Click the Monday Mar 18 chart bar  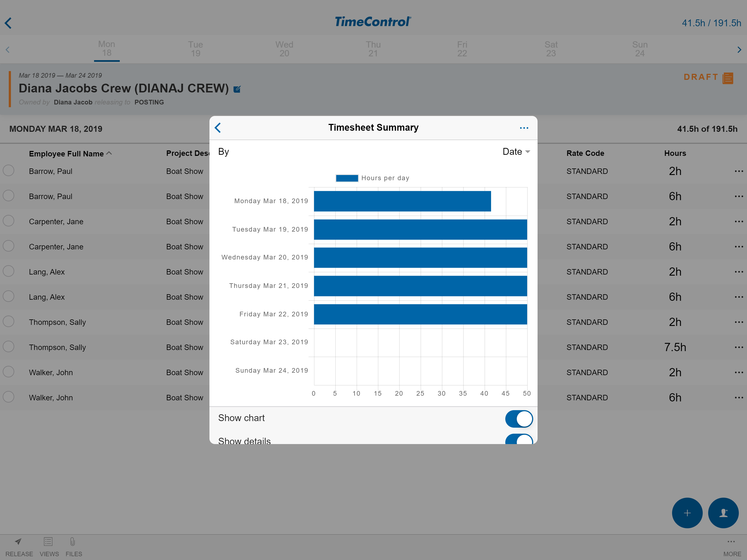pos(402,201)
